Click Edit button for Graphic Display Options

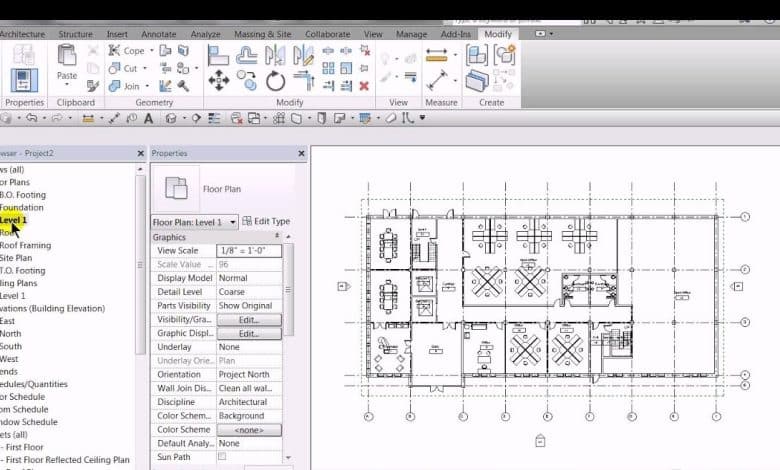click(249, 334)
